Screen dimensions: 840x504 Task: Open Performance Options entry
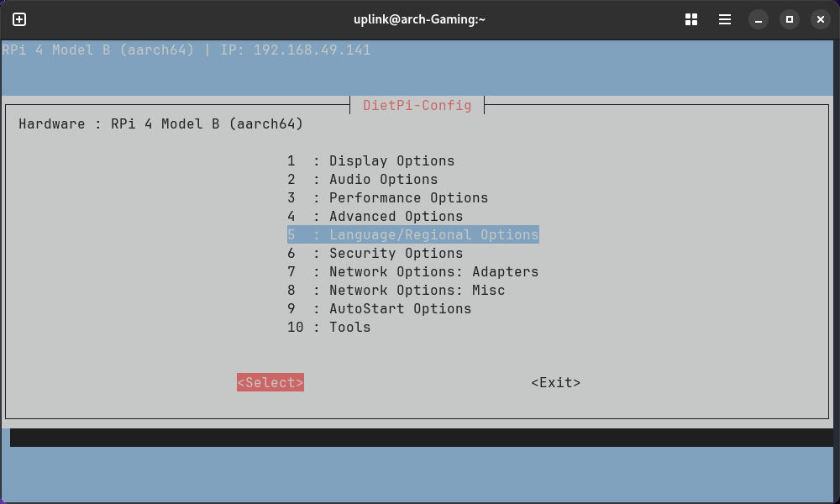click(x=407, y=198)
